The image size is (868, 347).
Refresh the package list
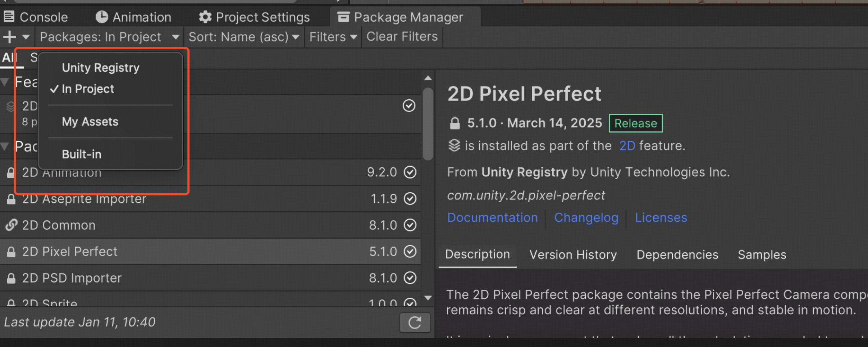coord(415,323)
